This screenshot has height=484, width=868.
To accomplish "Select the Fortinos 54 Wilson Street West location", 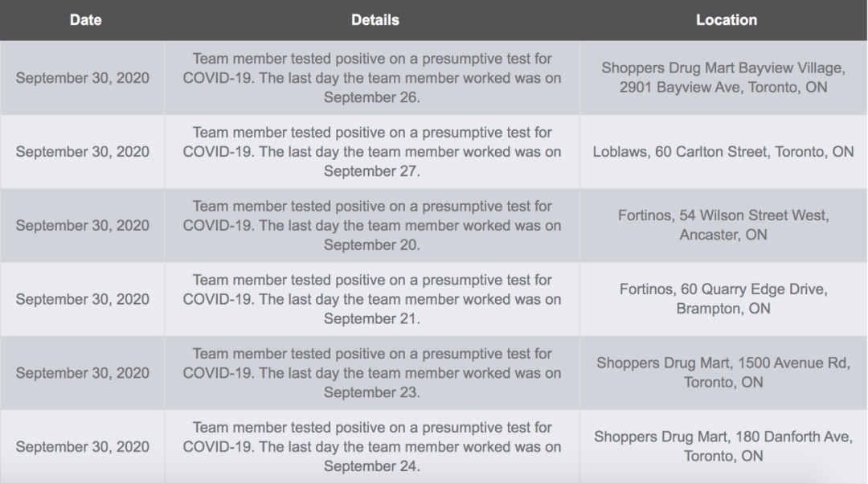I will pyautogui.click(x=723, y=225).
